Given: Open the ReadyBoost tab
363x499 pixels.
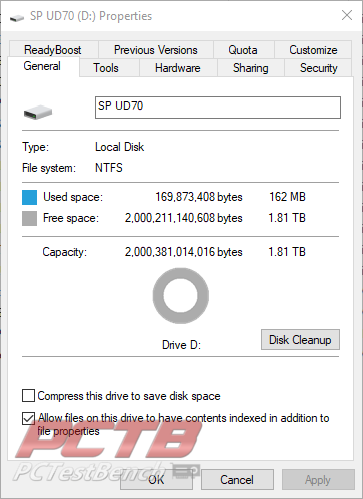Looking at the screenshot, I should point(53,50).
